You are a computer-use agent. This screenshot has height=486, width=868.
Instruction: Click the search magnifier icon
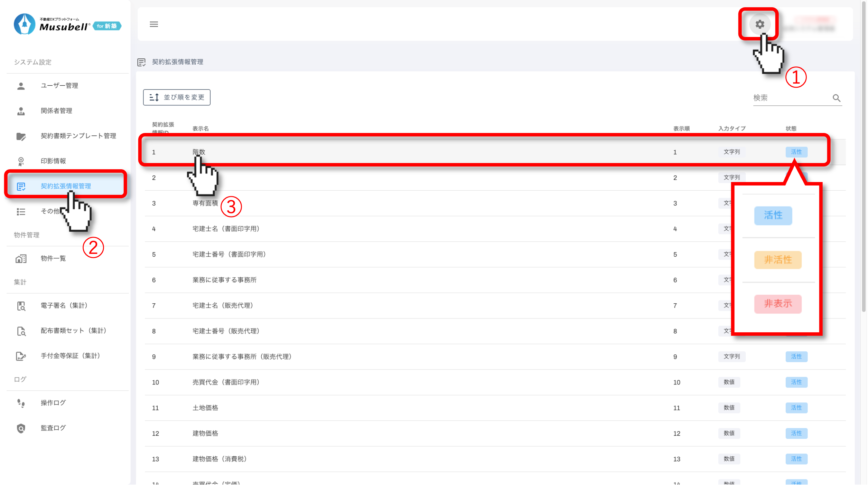837,98
